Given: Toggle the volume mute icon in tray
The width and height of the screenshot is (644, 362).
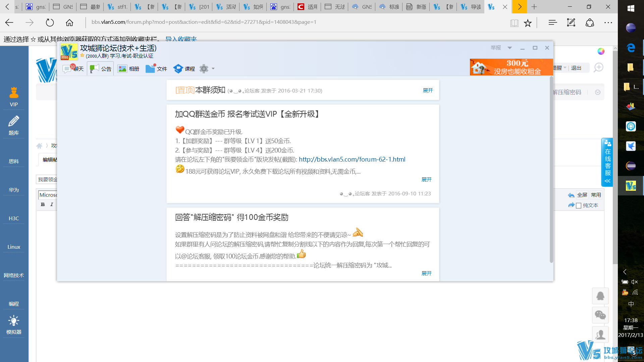Looking at the screenshot, I should [635, 282].
